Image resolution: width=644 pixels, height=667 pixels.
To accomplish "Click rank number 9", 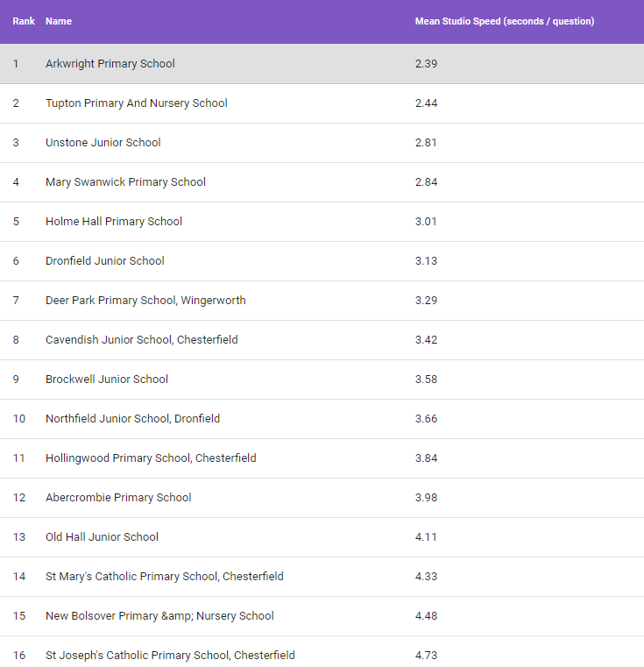I will pyautogui.click(x=16, y=379).
